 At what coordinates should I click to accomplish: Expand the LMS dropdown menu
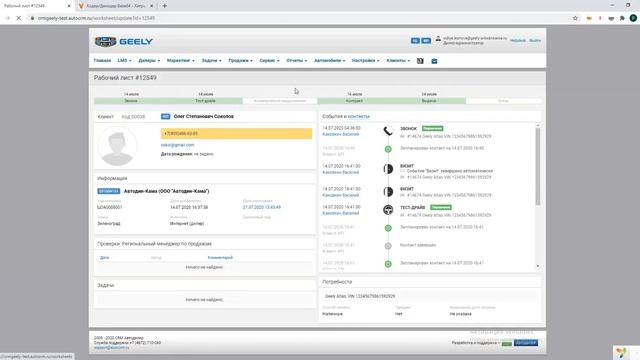124,60
